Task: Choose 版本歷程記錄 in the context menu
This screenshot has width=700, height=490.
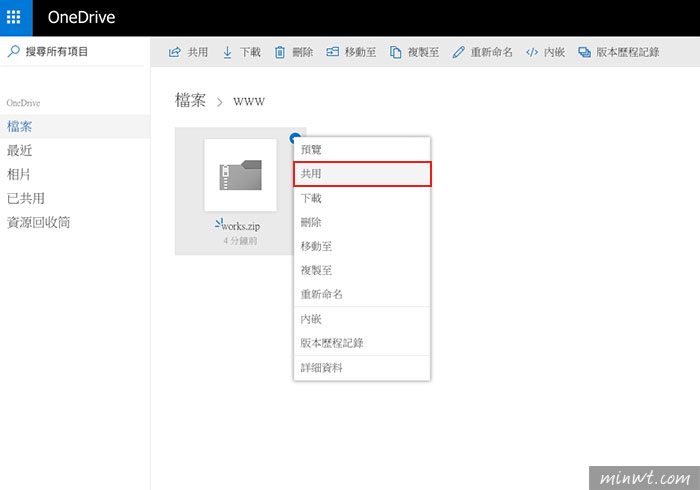Action: point(362,343)
